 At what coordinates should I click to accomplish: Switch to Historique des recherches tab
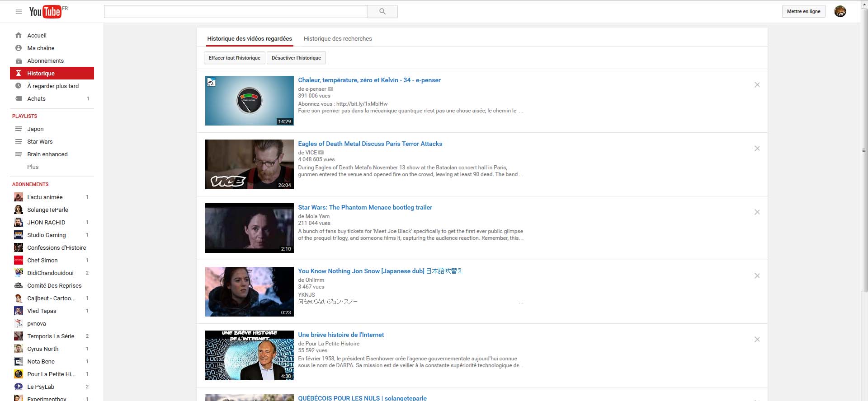point(338,39)
